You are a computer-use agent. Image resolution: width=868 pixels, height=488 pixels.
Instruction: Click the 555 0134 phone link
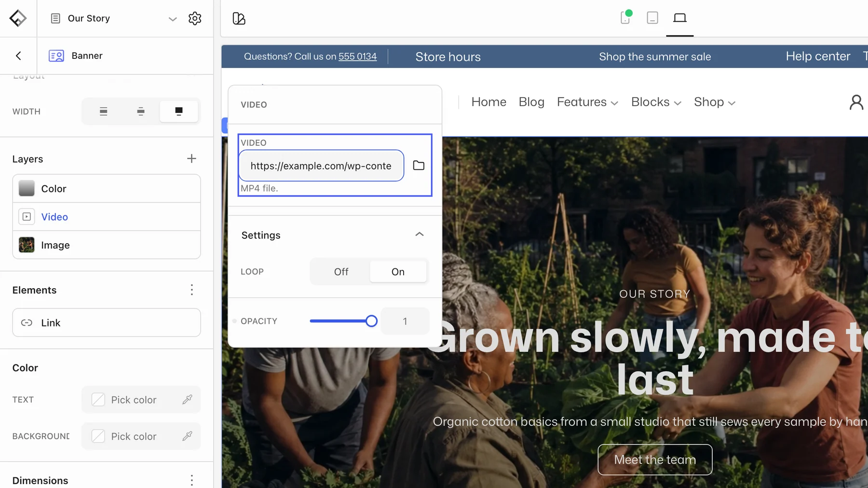[357, 56]
